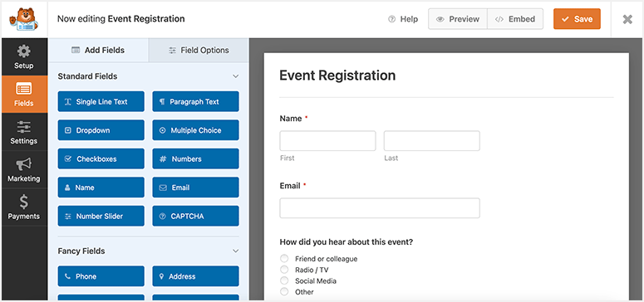
Task: Add an Email field
Action: point(195,188)
